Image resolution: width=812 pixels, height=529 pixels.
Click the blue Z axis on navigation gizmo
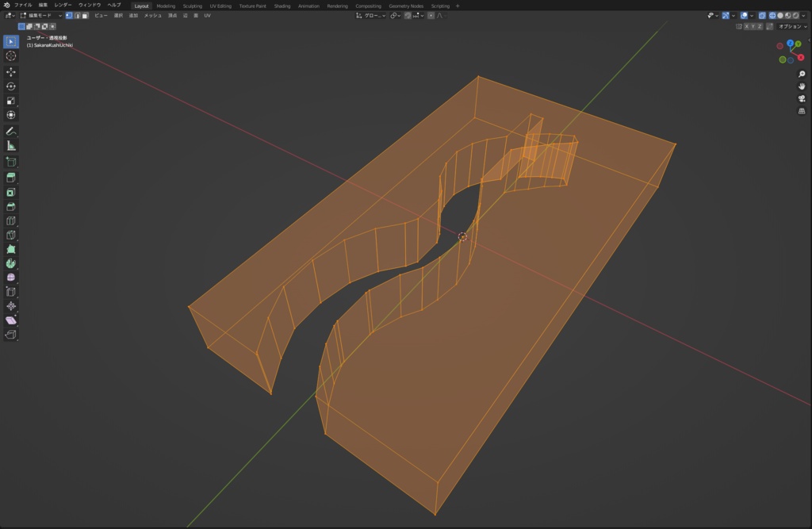click(790, 44)
